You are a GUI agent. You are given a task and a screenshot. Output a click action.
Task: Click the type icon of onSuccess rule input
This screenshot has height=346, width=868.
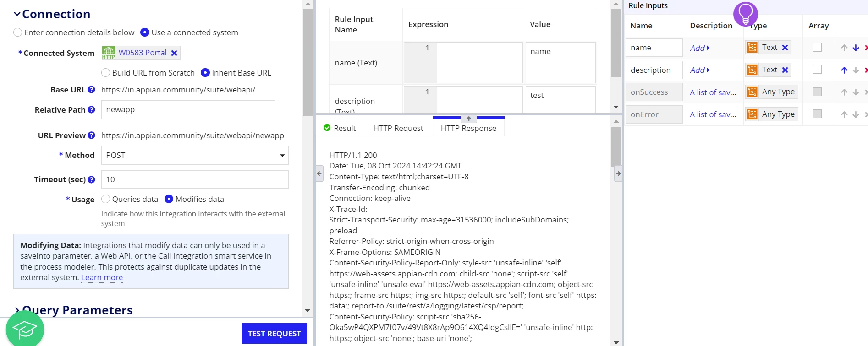[752, 92]
